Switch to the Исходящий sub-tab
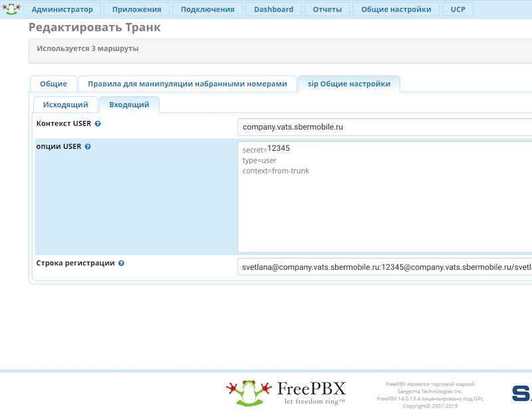The image size is (532, 414). [66, 105]
